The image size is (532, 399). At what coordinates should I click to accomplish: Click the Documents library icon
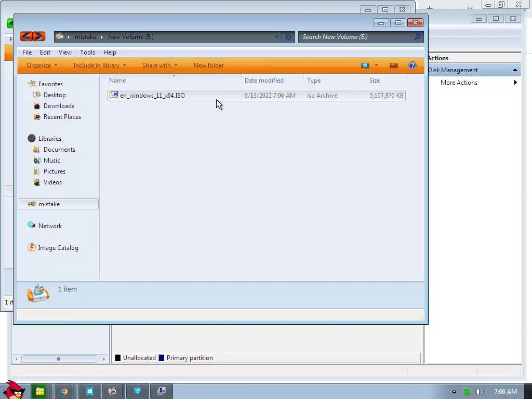(37, 149)
